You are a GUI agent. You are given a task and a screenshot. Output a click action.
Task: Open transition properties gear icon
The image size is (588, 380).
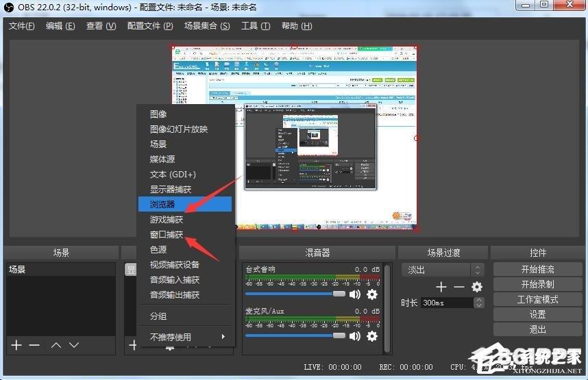pos(476,287)
